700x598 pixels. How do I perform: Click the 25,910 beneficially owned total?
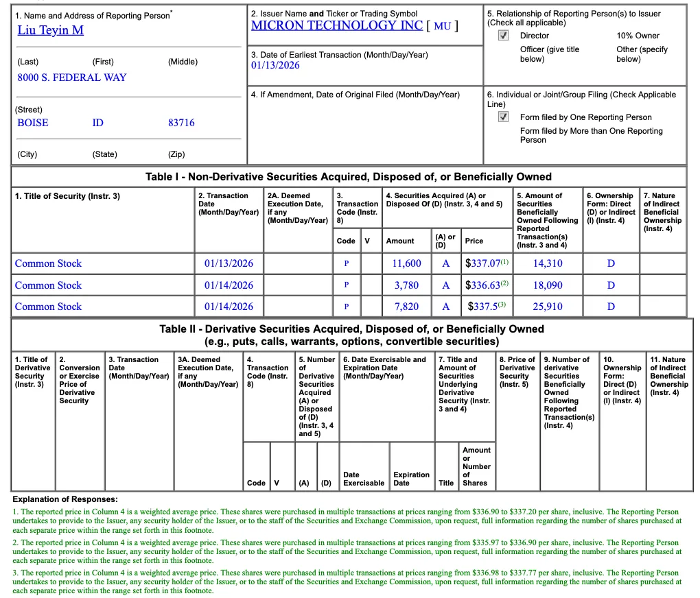[x=547, y=307]
